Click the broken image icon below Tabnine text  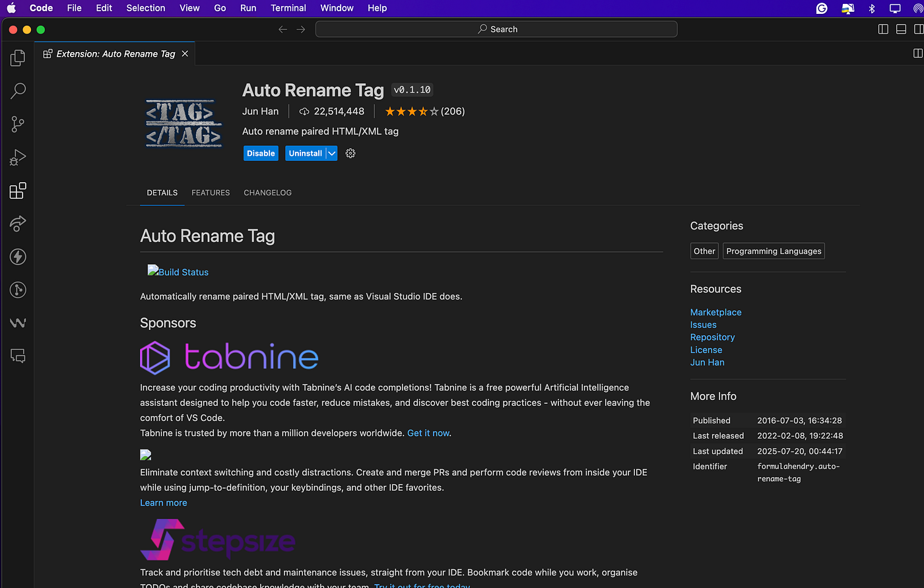pos(146,455)
